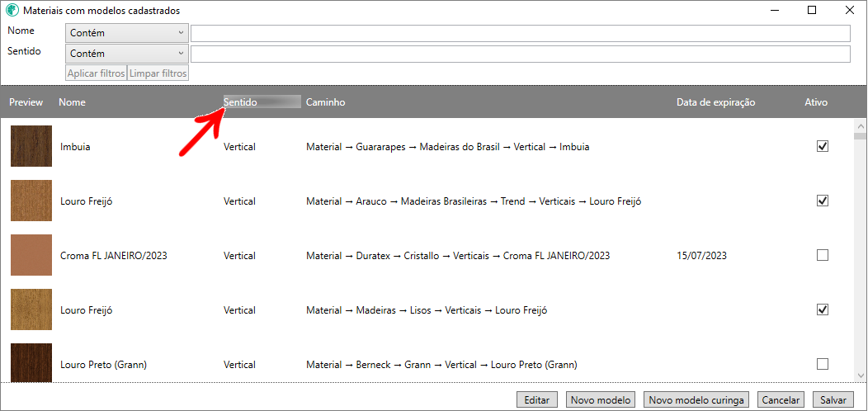Sort by Data de expiração column header
Image resolution: width=868 pixels, height=411 pixels.
[715, 102]
